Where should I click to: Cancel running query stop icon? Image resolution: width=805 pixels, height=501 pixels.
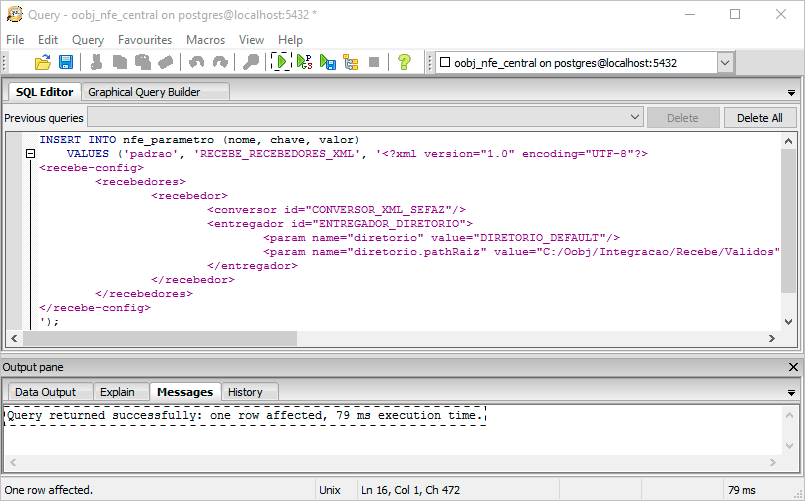[374, 63]
